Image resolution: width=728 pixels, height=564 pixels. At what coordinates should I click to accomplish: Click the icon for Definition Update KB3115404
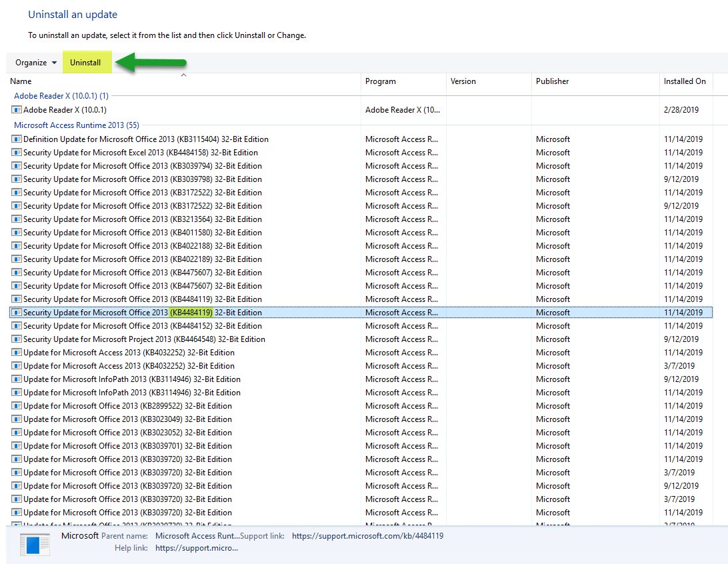[x=16, y=139]
